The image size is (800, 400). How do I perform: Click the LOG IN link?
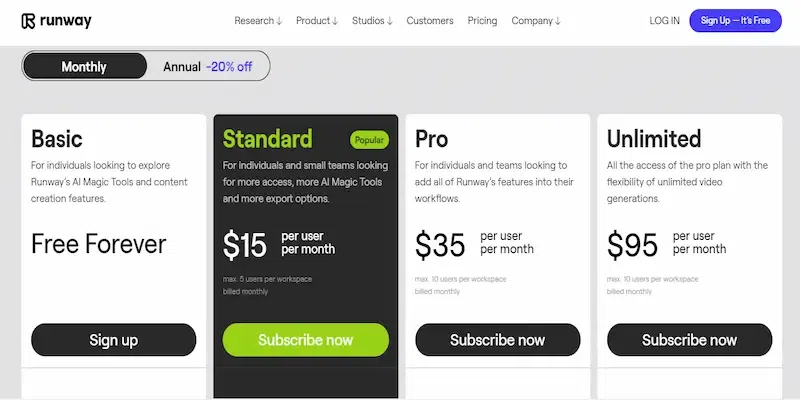tap(664, 20)
